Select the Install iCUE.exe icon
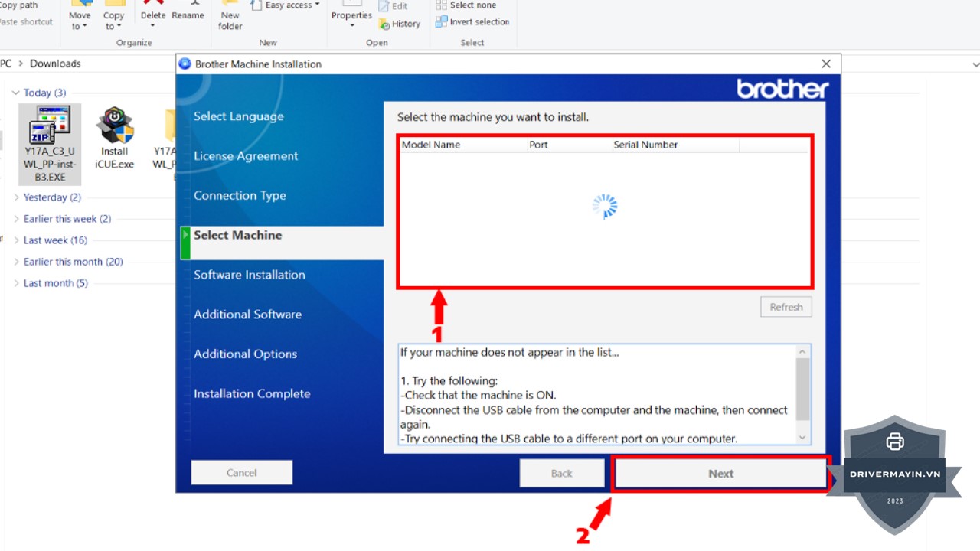 coord(115,126)
